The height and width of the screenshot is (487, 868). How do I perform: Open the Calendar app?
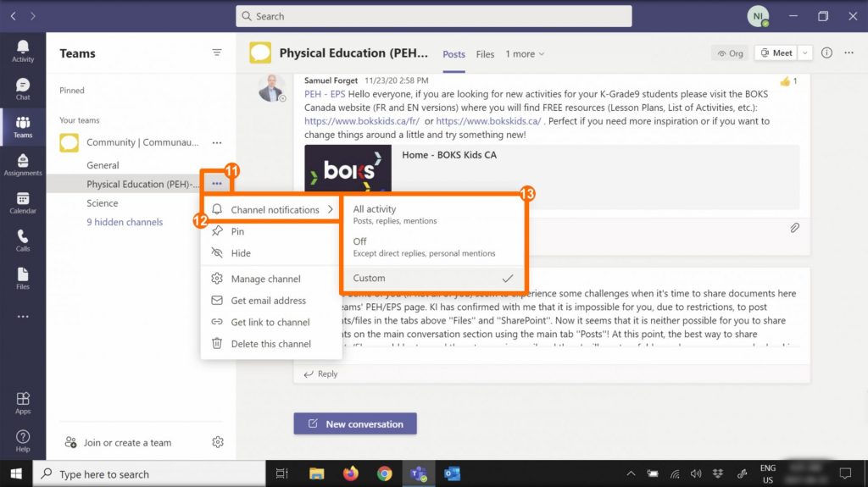tap(23, 203)
